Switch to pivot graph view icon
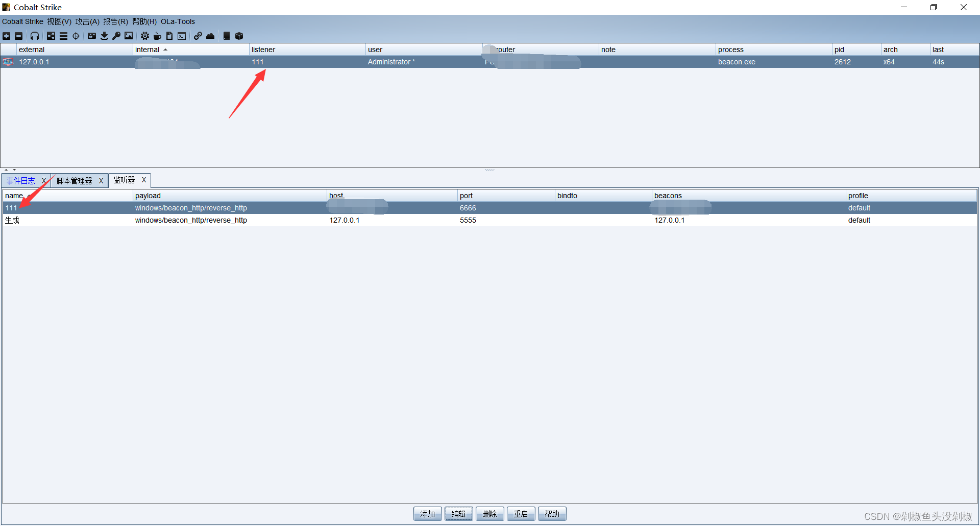 (51, 36)
